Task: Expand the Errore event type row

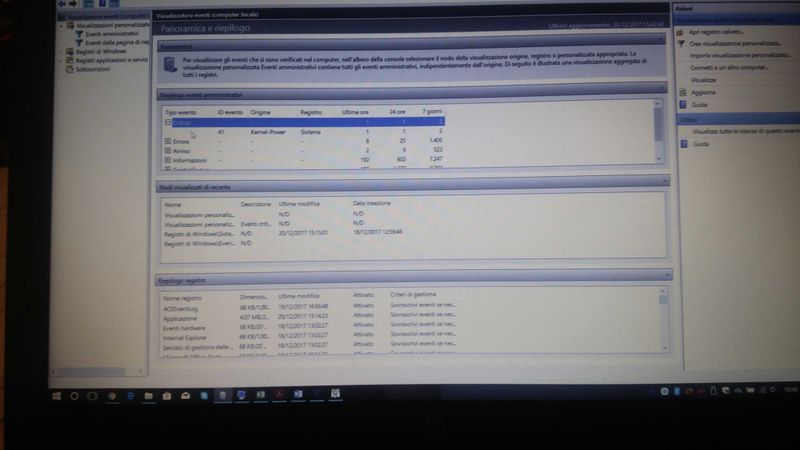Action: click(168, 141)
